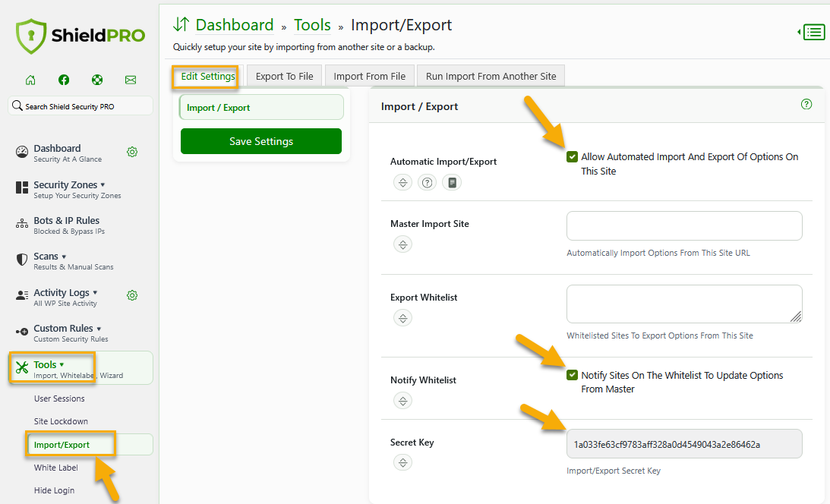Screen dimensions: 830x504
Task: Toggle Notify Sites On The Whitelist checkbox
Action: [x=572, y=376]
